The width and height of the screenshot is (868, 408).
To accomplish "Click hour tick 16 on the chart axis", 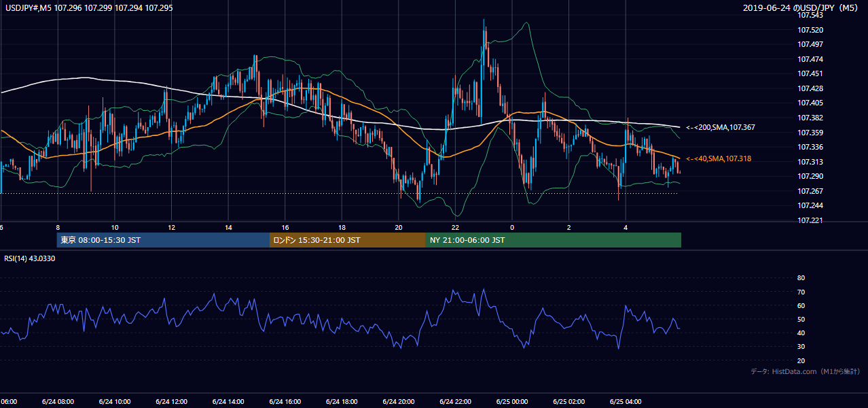I will [285, 227].
